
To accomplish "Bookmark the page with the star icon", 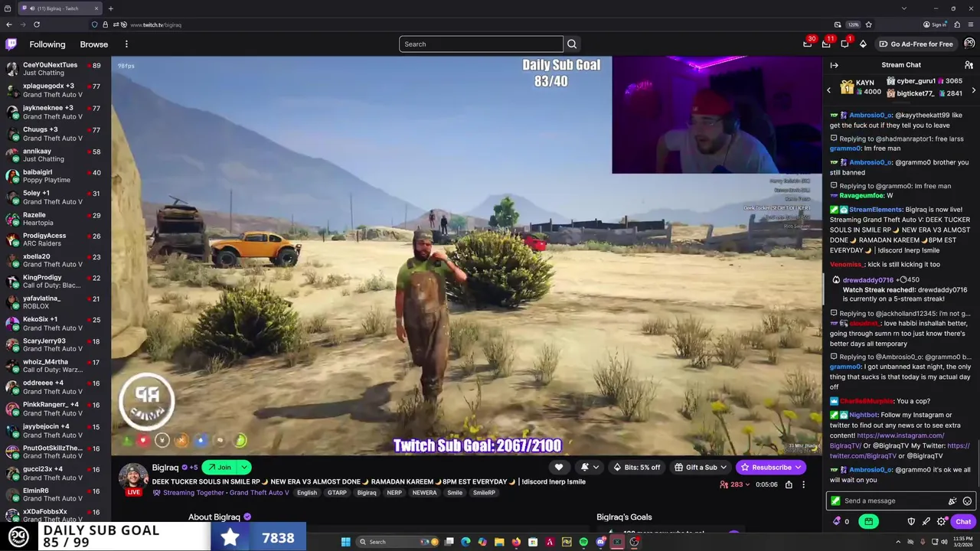I will click(868, 24).
